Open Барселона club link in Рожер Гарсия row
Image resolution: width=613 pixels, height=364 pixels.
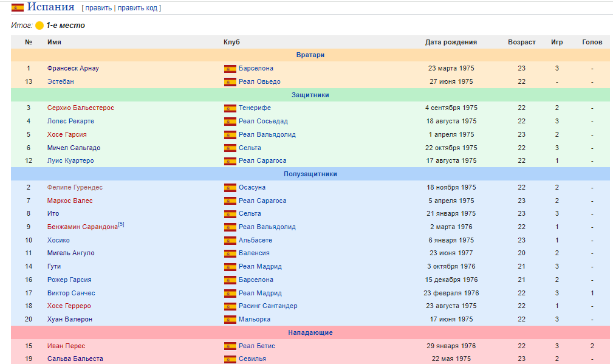coord(256,280)
